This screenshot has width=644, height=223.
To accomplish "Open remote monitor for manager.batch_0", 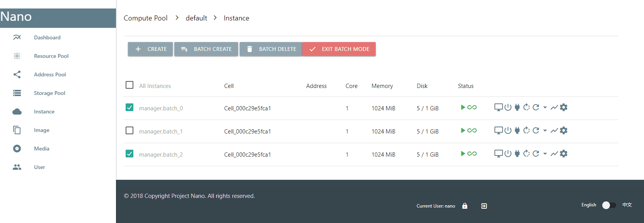I will point(498,107).
